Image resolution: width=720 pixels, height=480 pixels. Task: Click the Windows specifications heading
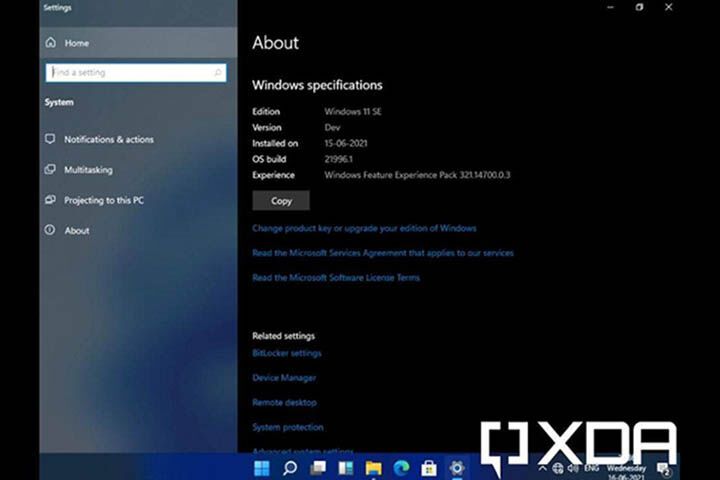(317, 85)
